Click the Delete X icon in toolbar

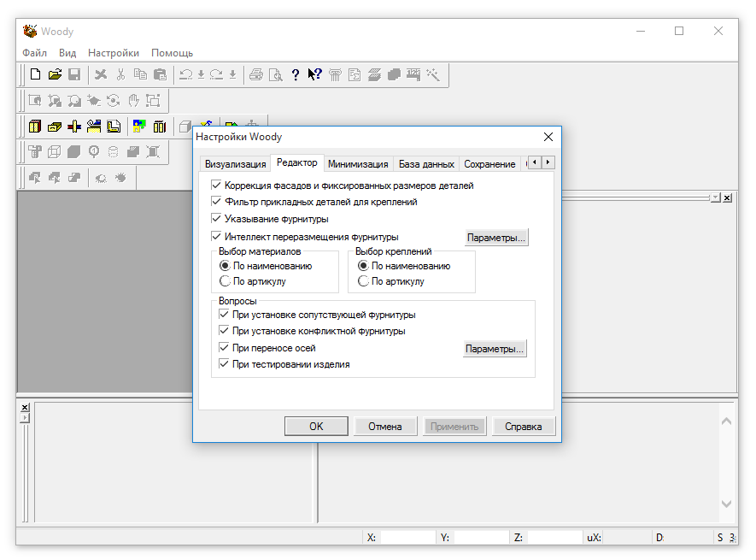tap(101, 74)
